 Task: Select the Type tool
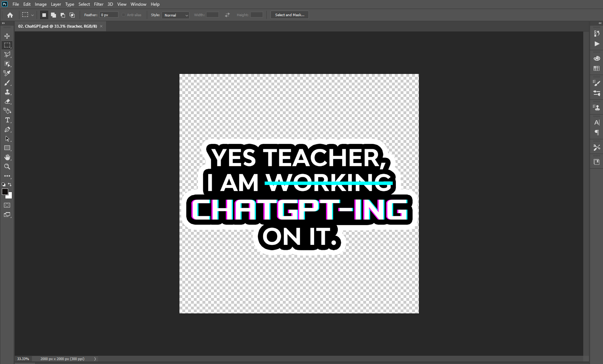(x=7, y=120)
